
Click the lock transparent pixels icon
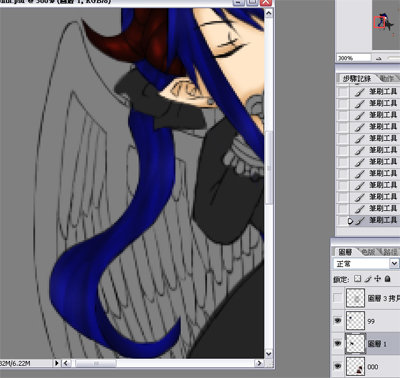tap(357, 278)
